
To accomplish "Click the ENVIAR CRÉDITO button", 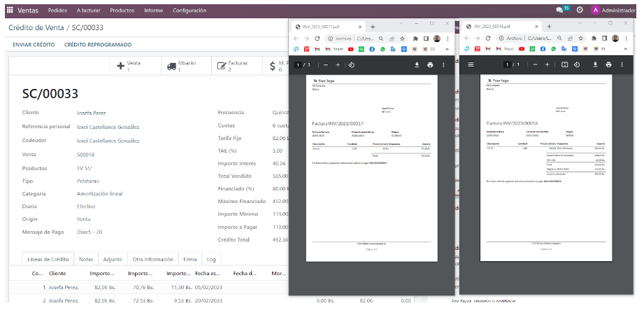I will point(34,45).
